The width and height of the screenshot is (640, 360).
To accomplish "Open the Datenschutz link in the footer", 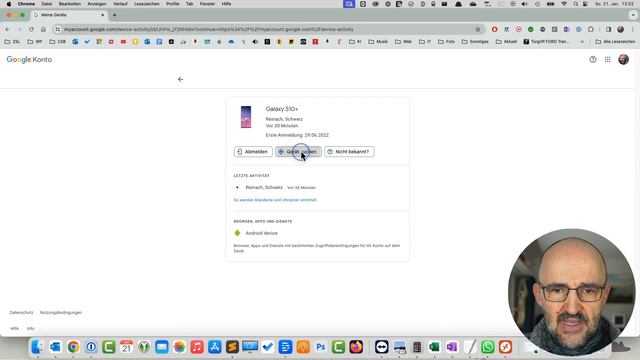I will pos(22,313).
